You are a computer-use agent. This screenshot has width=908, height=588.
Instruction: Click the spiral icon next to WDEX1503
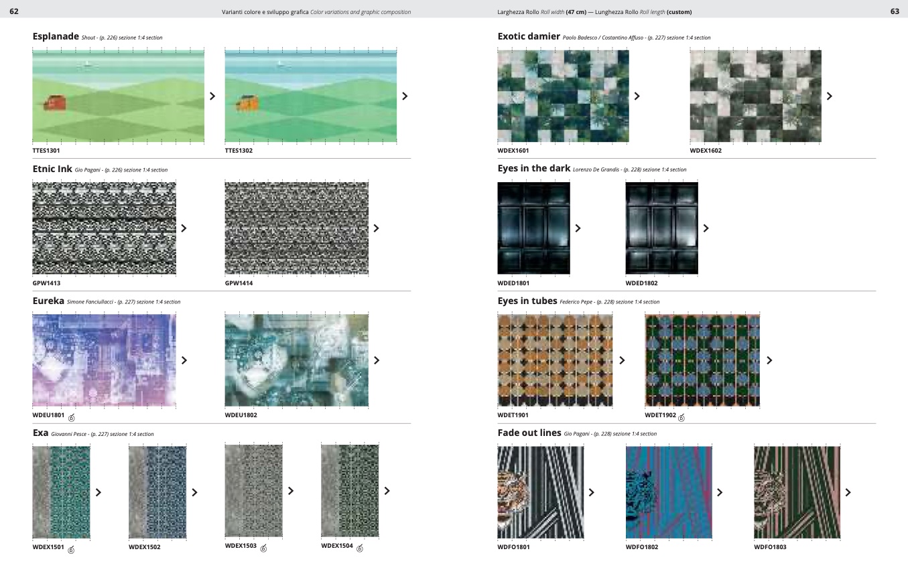click(x=263, y=548)
